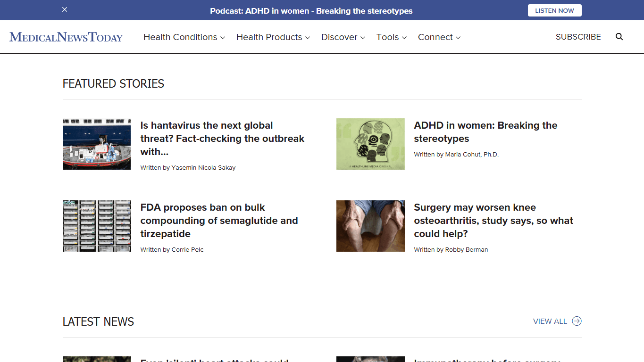Open the ADHD head illustration thumbnail
Image resolution: width=644 pixels, height=362 pixels.
pyautogui.click(x=370, y=144)
